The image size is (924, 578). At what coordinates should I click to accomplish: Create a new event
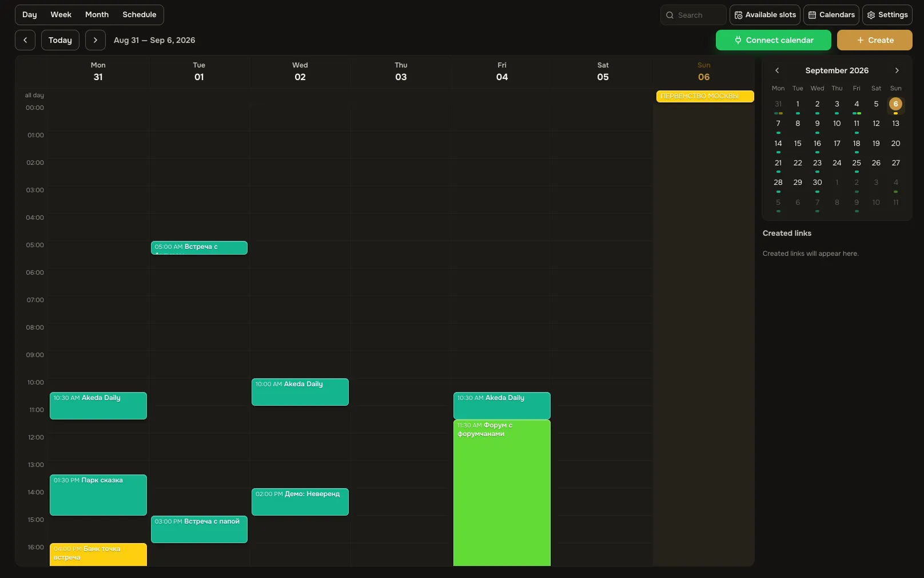pyautogui.click(x=875, y=40)
